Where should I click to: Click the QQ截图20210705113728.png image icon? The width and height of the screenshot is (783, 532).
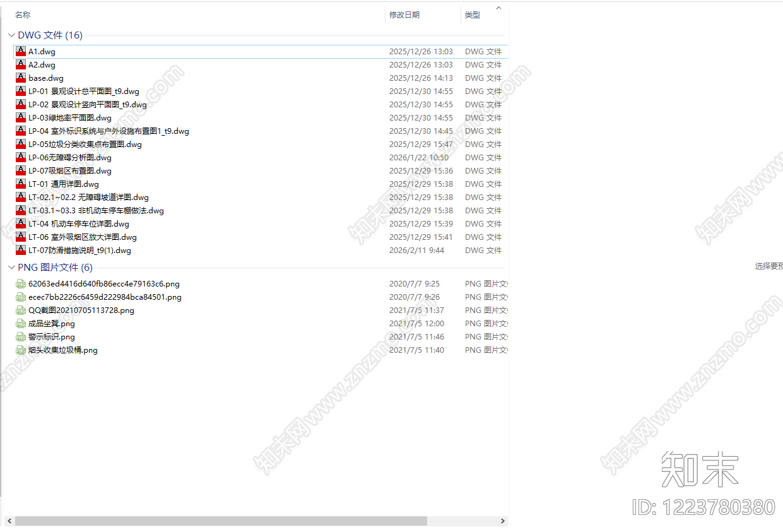(x=21, y=310)
